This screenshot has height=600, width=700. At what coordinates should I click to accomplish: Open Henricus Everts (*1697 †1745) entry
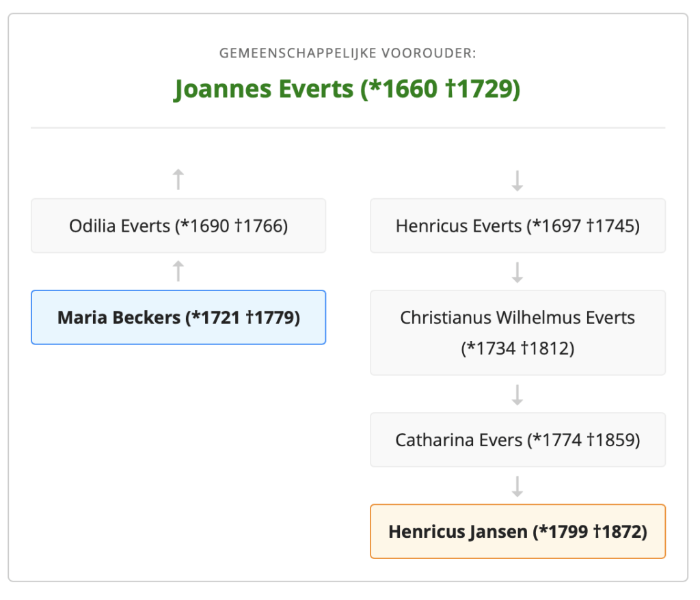point(517,226)
